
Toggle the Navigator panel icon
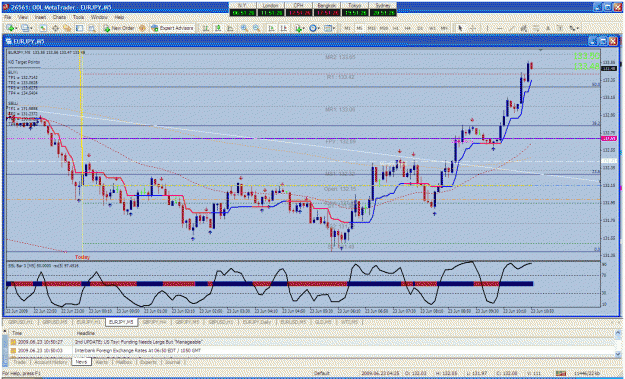pyautogui.click(x=67, y=28)
